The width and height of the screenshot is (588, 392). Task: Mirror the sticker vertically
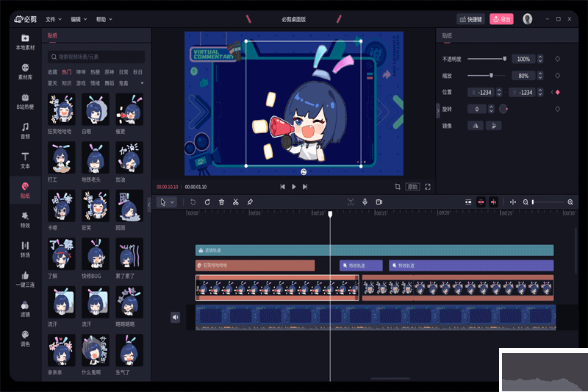(x=493, y=126)
